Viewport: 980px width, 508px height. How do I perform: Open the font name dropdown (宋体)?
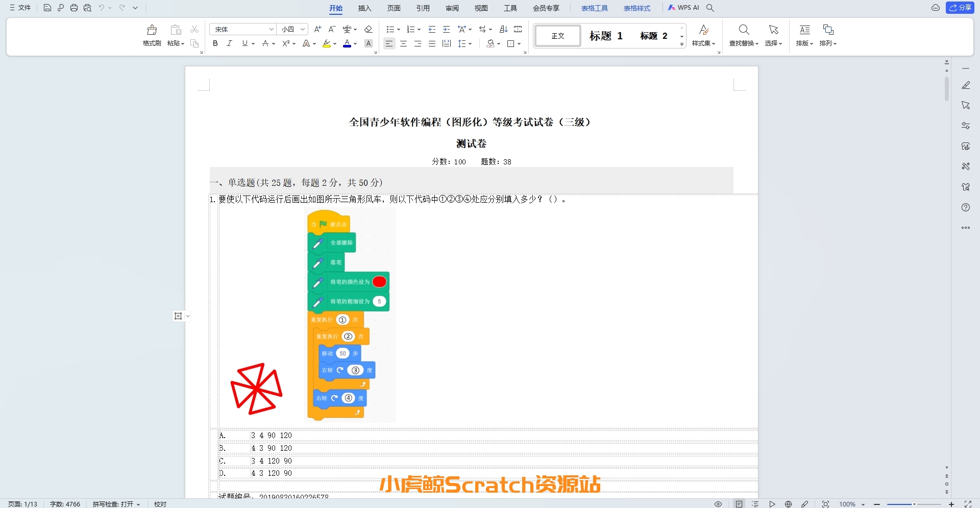click(x=272, y=29)
